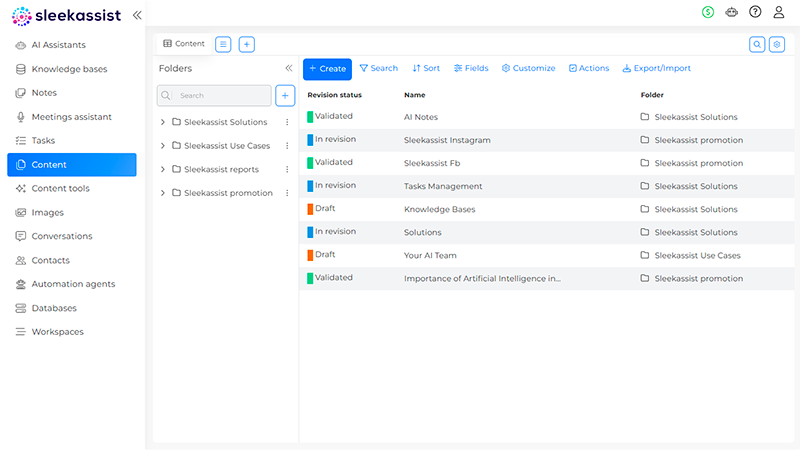Open the Tasks Management item

[443, 186]
